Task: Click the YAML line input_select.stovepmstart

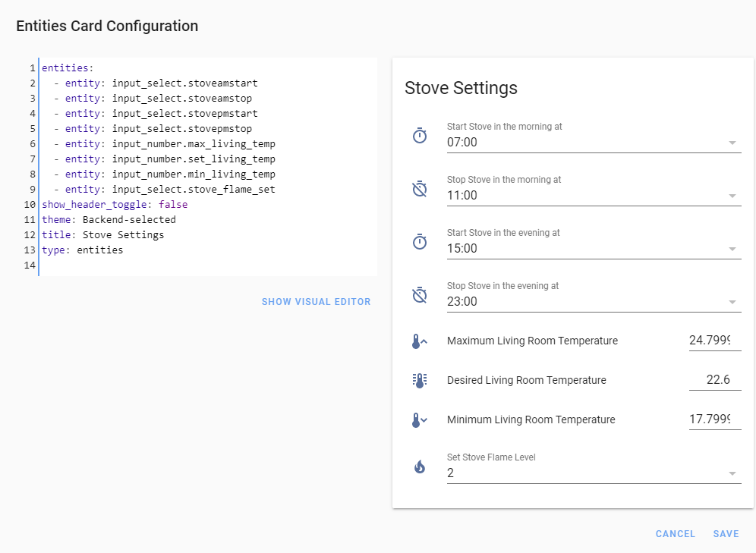Action: click(156, 114)
